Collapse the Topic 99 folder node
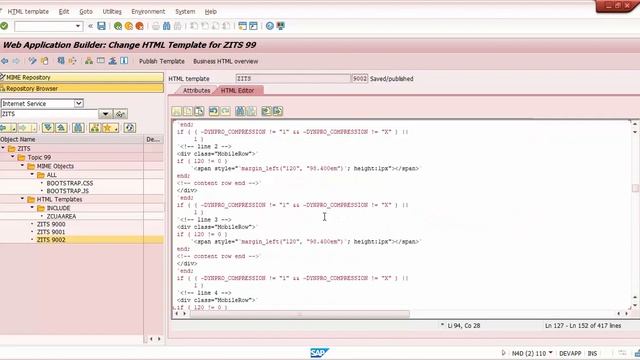 (x=13, y=157)
